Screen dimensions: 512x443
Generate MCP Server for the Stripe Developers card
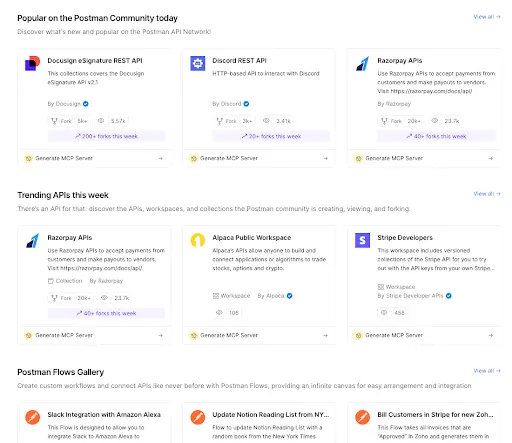point(424,335)
